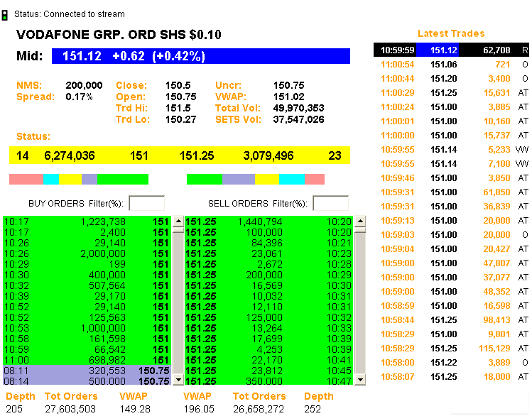The image size is (532, 416).
Task: Select sell order of 1,440,794 shares
Action: pyautogui.click(x=268, y=221)
